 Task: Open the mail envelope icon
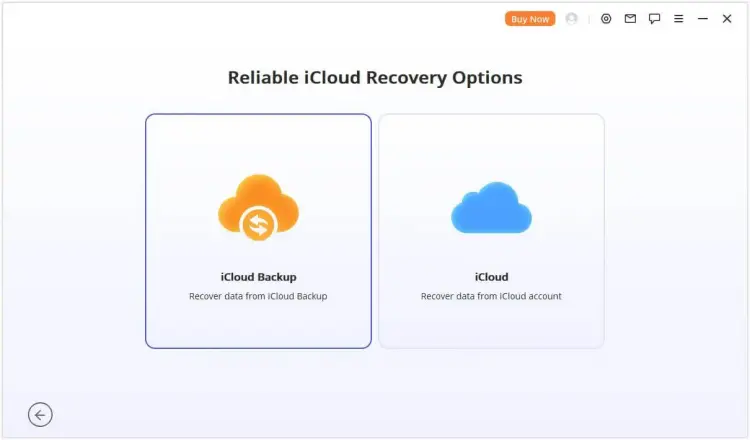(630, 19)
